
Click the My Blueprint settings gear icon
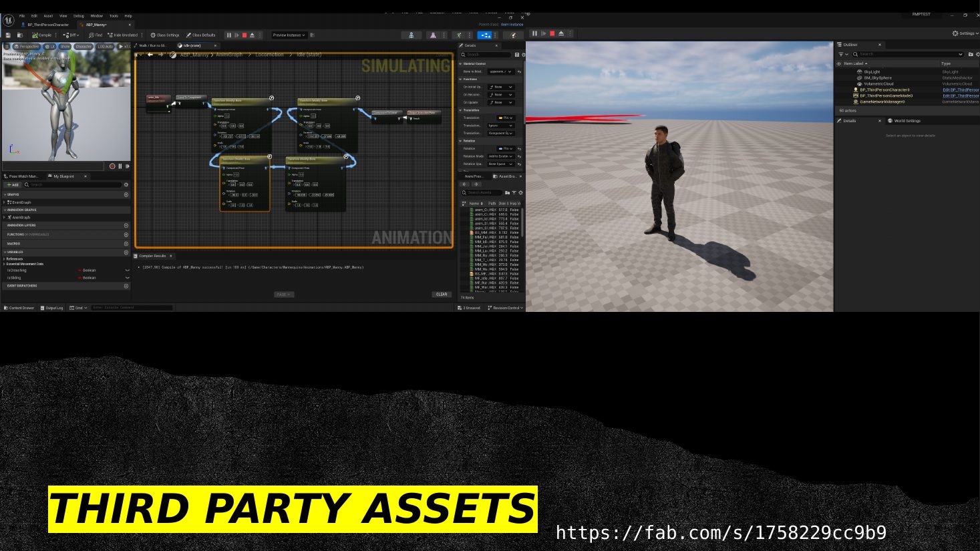pos(126,185)
